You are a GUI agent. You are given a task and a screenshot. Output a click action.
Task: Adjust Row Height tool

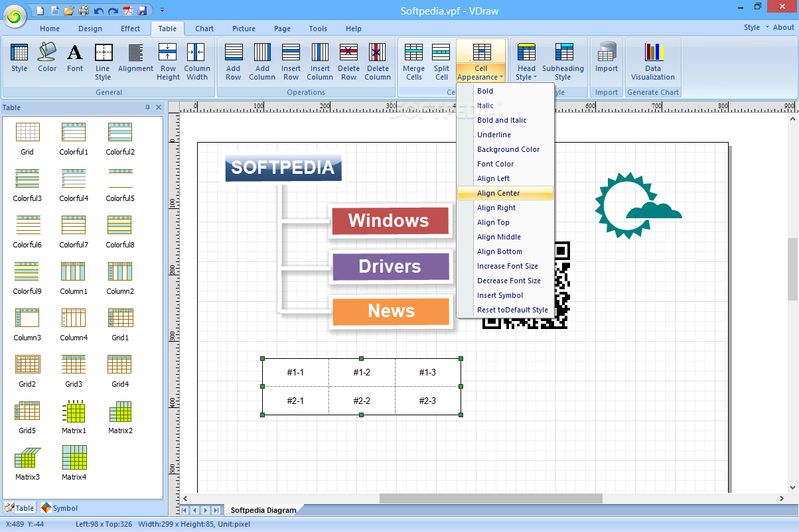[x=168, y=62]
